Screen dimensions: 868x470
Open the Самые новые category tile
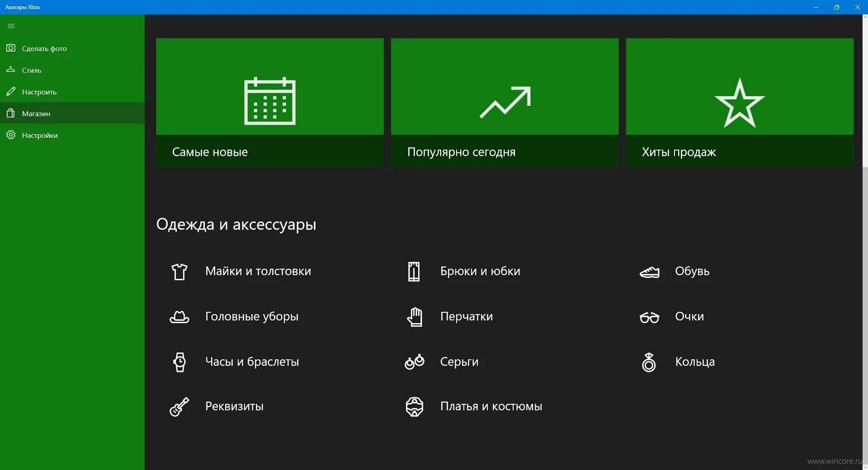pyautogui.click(x=269, y=103)
